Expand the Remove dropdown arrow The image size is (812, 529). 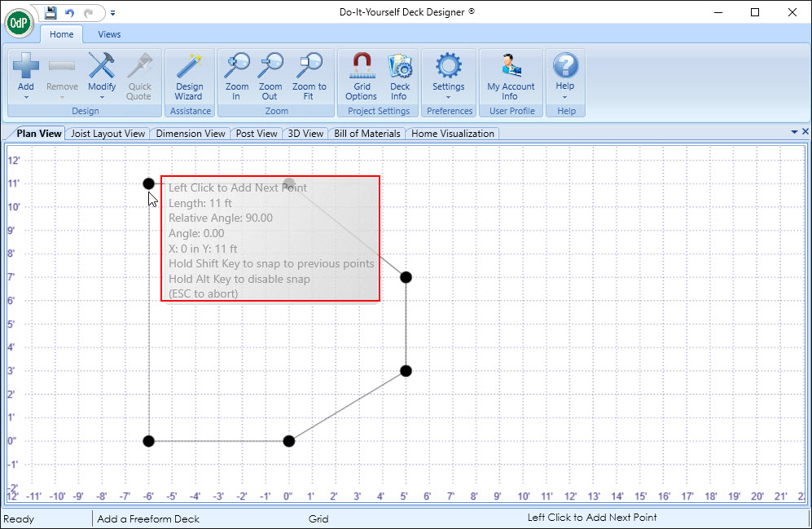[62, 97]
